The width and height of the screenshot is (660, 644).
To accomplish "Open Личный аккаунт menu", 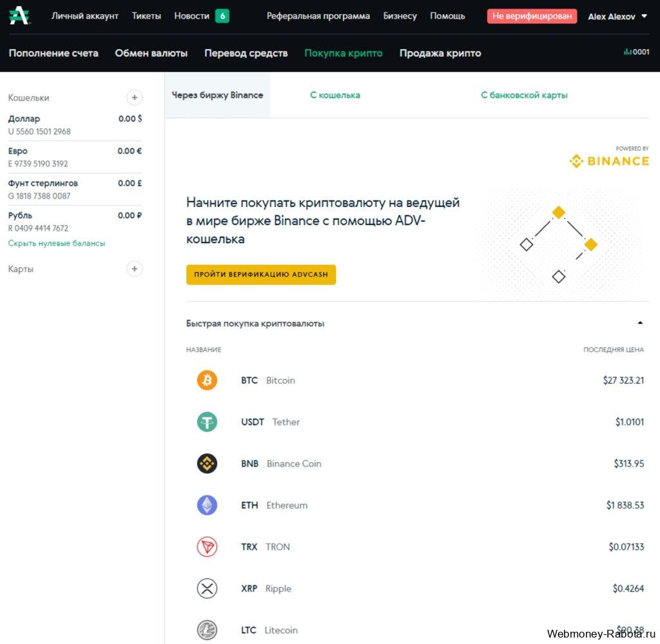I will 85,16.
